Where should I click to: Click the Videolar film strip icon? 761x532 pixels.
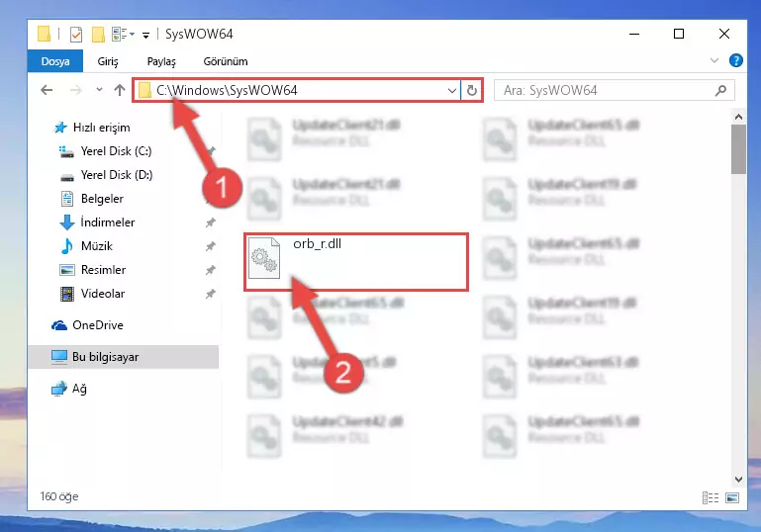click(67, 294)
